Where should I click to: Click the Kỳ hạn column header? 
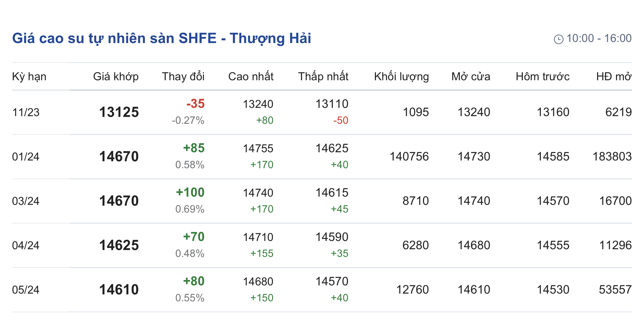[29, 77]
